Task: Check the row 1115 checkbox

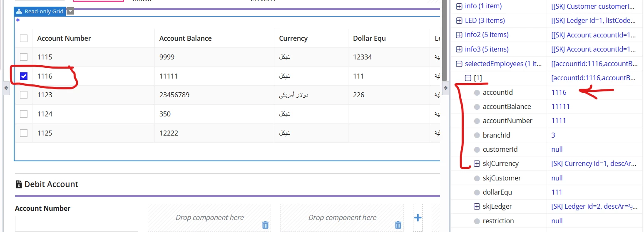Action: tap(24, 57)
